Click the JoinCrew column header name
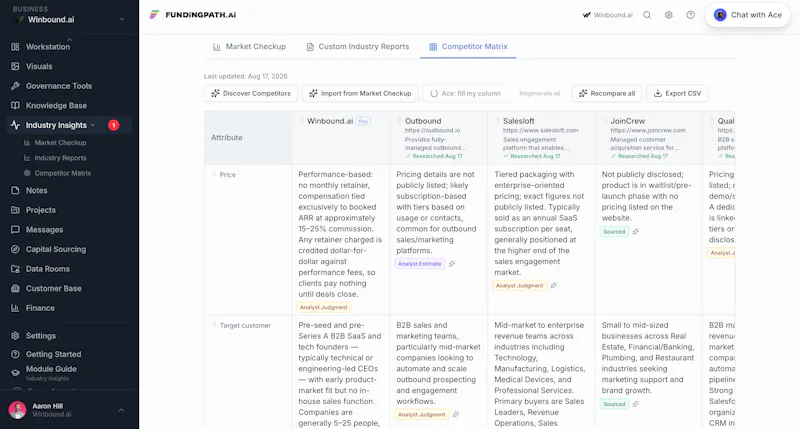Image resolution: width=800 pixels, height=429 pixels. pyautogui.click(x=628, y=121)
